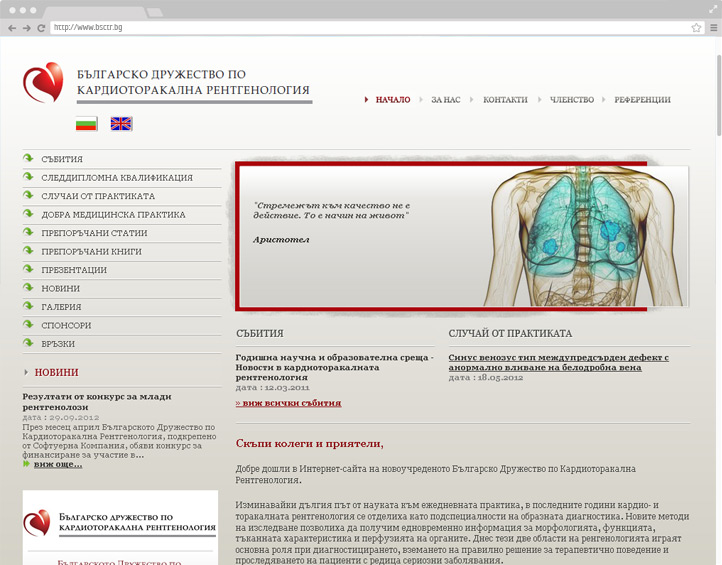
Task: Switch language via Bulgarian flag
Action: tap(87, 124)
